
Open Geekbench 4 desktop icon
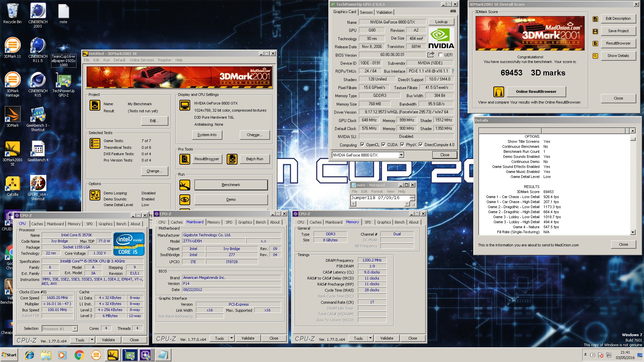point(38,151)
